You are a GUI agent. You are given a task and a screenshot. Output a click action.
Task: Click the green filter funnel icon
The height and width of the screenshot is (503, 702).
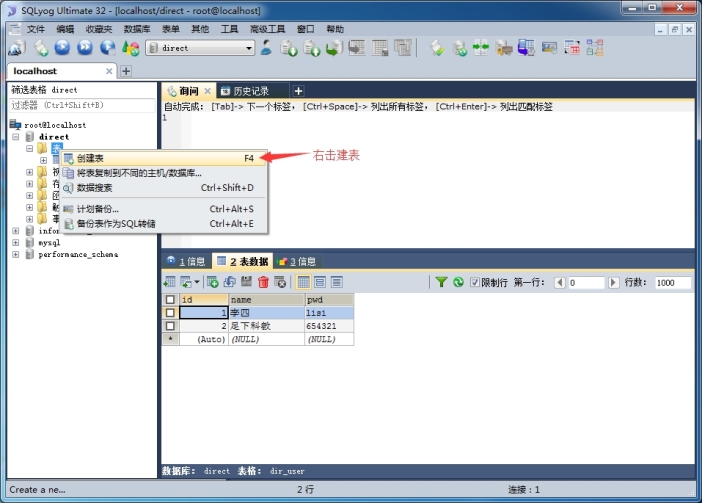(441, 282)
